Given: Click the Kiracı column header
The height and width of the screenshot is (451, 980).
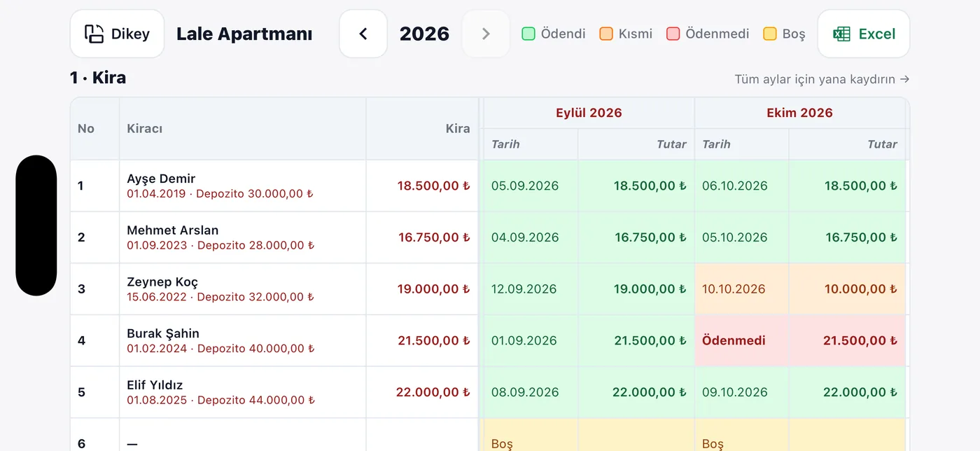Looking at the screenshot, I should (243, 128).
